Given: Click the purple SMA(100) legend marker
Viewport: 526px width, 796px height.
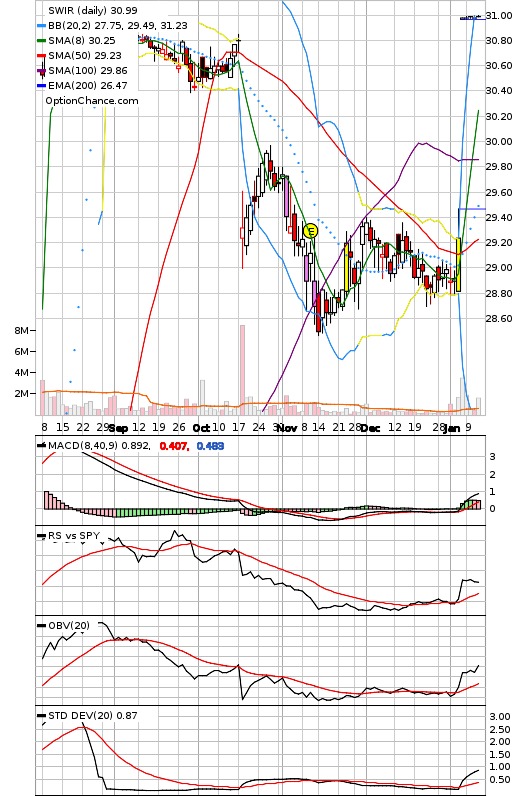Looking at the screenshot, I should [41, 71].
